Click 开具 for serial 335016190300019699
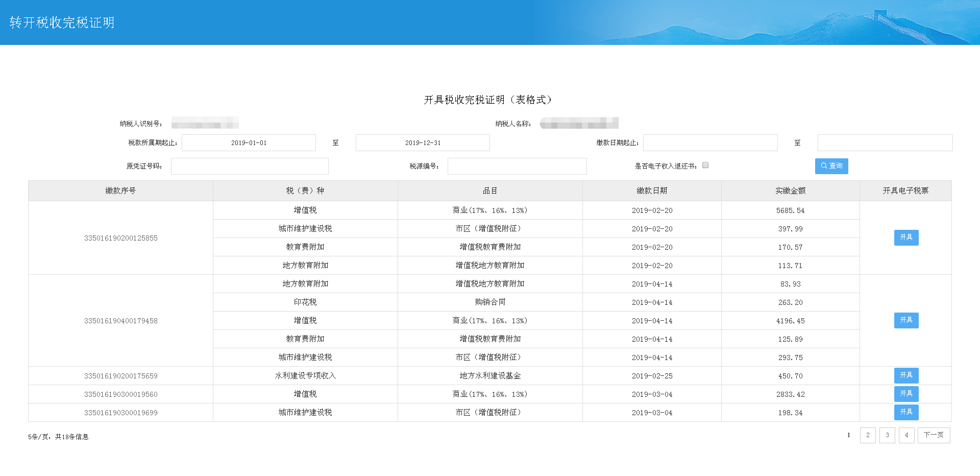980x476 pixels. tap(906, 412)
